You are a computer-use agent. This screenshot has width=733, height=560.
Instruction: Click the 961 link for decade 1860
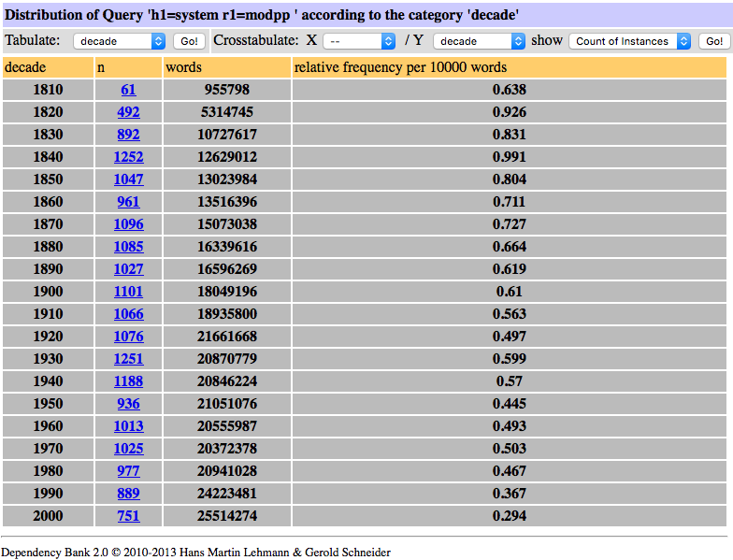pos(128,202)
